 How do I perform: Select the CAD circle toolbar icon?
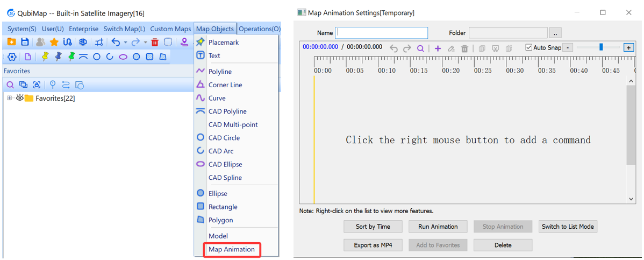pos(97,57)
